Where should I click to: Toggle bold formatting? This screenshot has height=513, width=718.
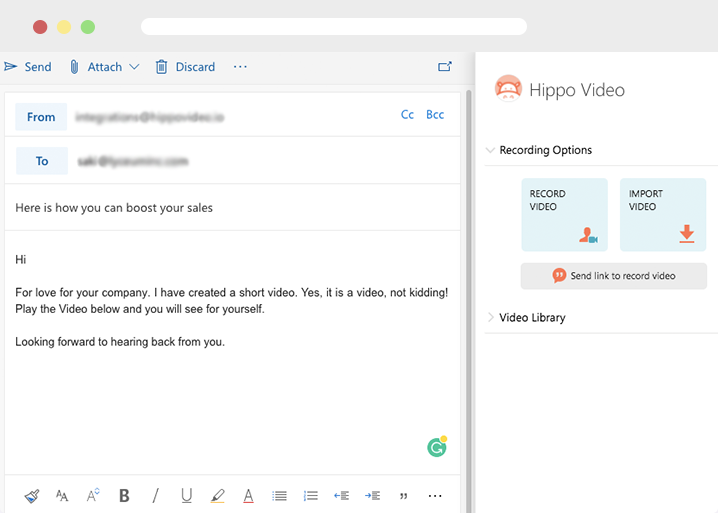pyautogui.click(x=124, y=495)
